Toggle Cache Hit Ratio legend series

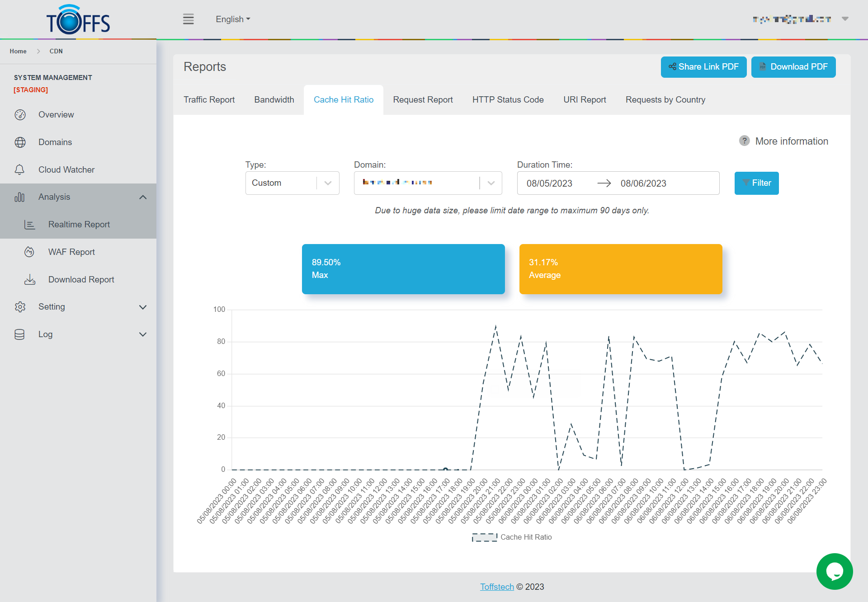(512, 537)
